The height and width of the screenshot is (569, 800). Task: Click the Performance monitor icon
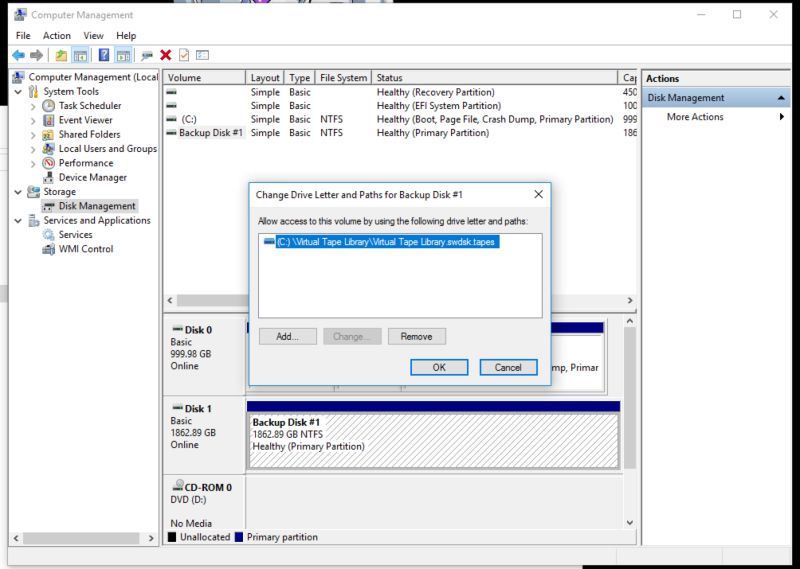pos(48,163)
